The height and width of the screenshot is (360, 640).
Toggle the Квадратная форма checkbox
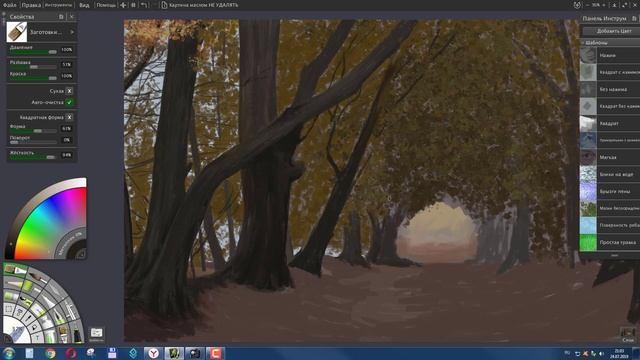pyautogui.click(x=69, y=117)
